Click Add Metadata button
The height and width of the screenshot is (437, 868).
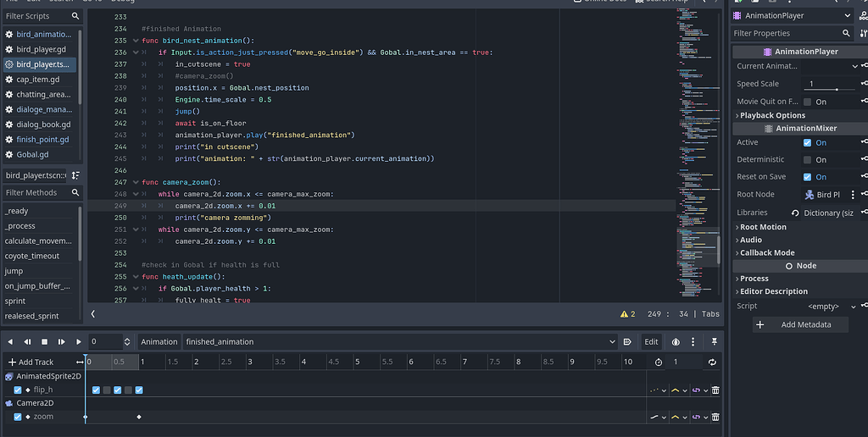click(800, 324)
